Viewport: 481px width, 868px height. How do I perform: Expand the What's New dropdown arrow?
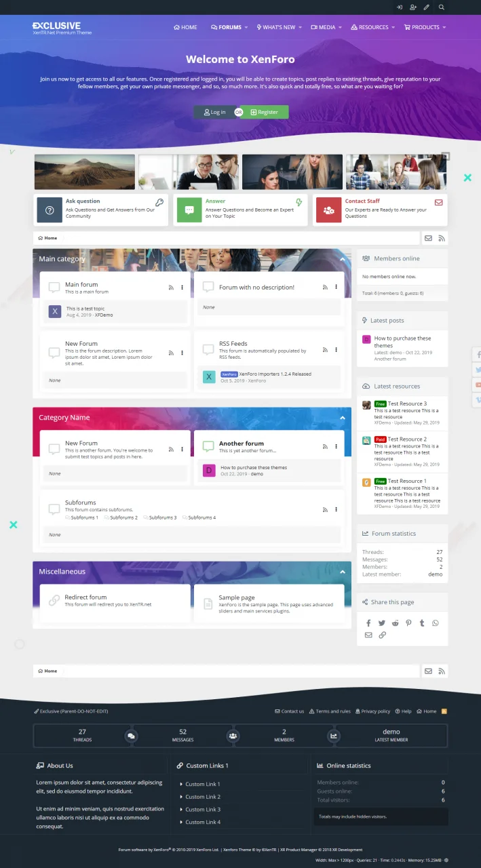(301, 28)
